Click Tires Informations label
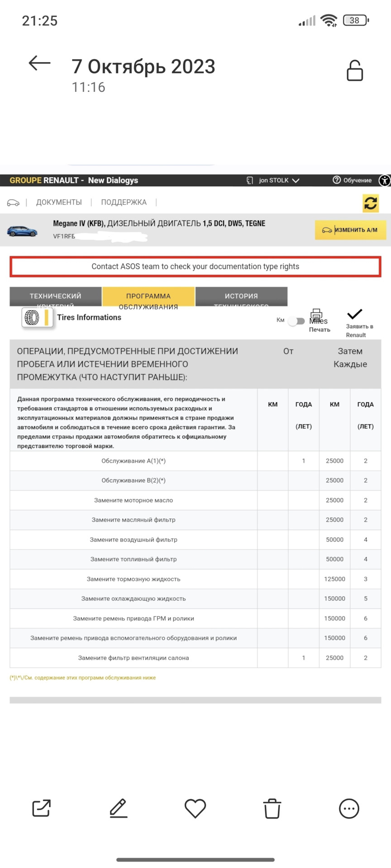 click(89, 317)
